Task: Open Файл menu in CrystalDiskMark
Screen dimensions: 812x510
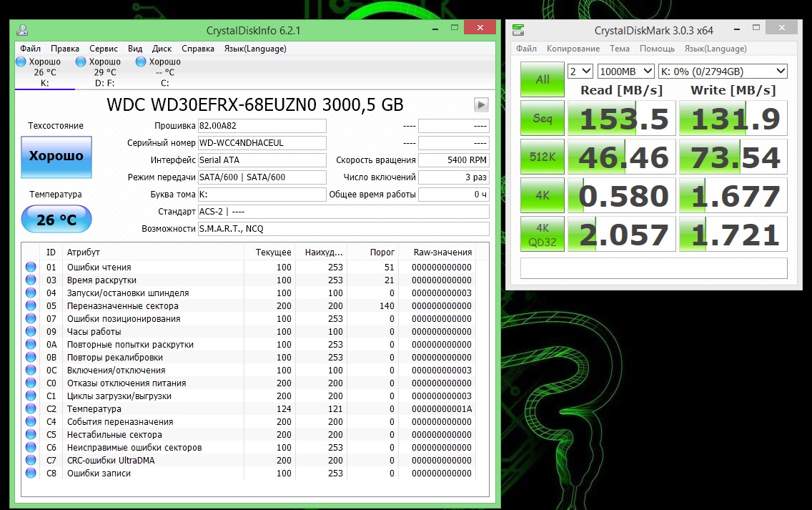Action: [526, 49]
